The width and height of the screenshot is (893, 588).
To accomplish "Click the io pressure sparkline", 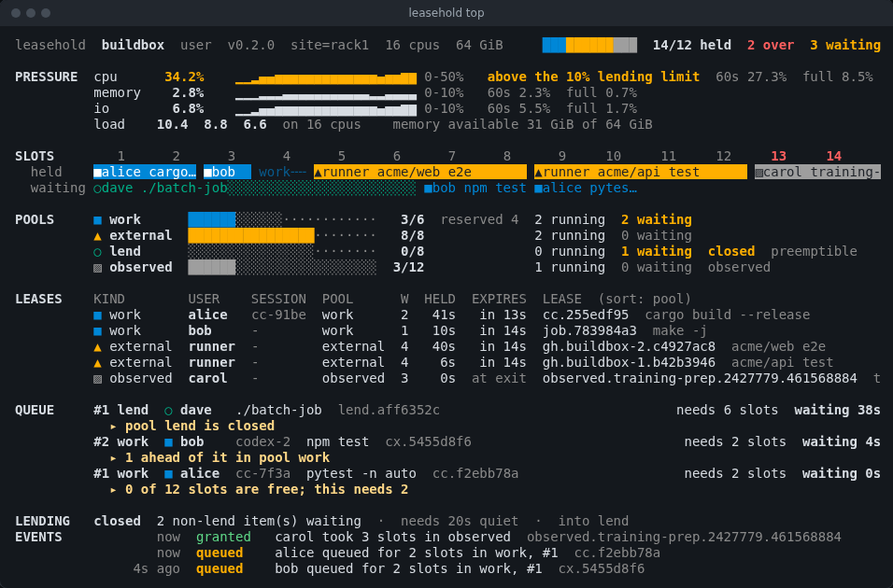I will (x=326, y=110).
